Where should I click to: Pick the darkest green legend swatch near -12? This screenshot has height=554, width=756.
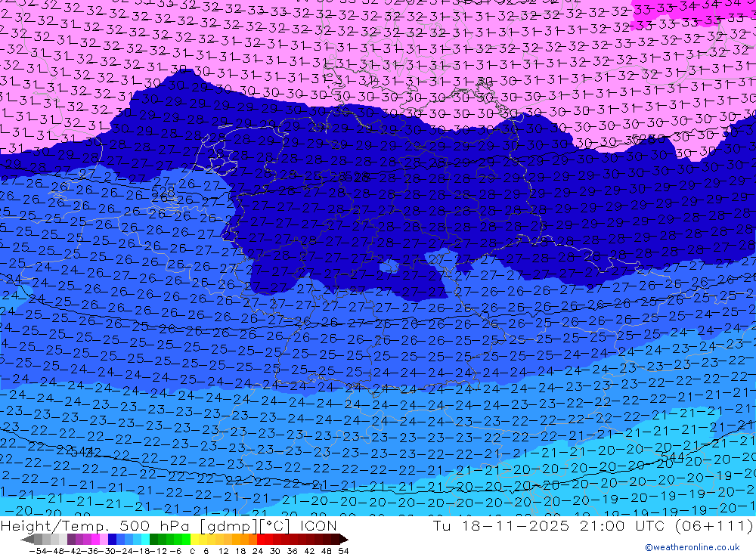coord(153,540)
